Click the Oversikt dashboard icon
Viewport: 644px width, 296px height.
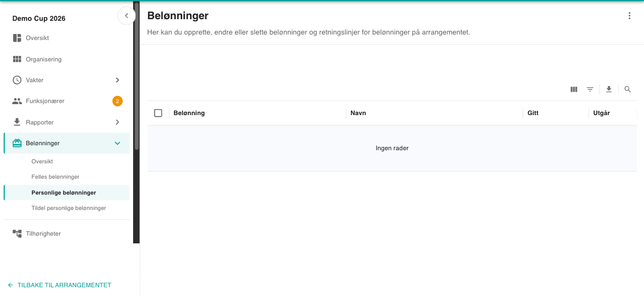coord(17,38)
